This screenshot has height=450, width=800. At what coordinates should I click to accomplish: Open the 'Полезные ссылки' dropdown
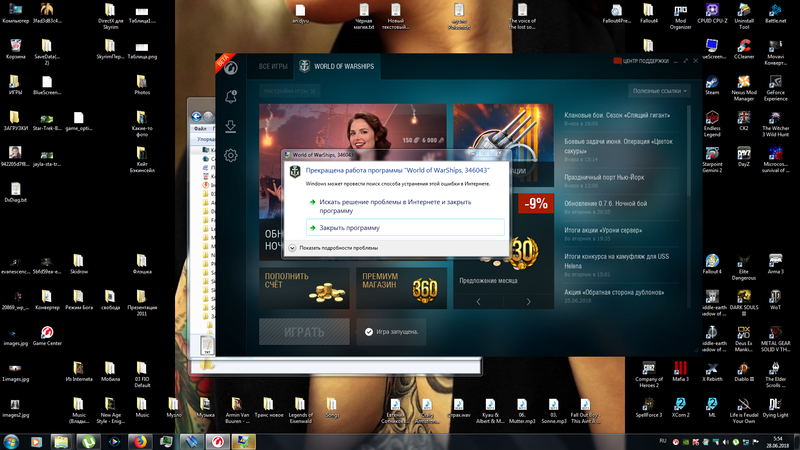658,91
